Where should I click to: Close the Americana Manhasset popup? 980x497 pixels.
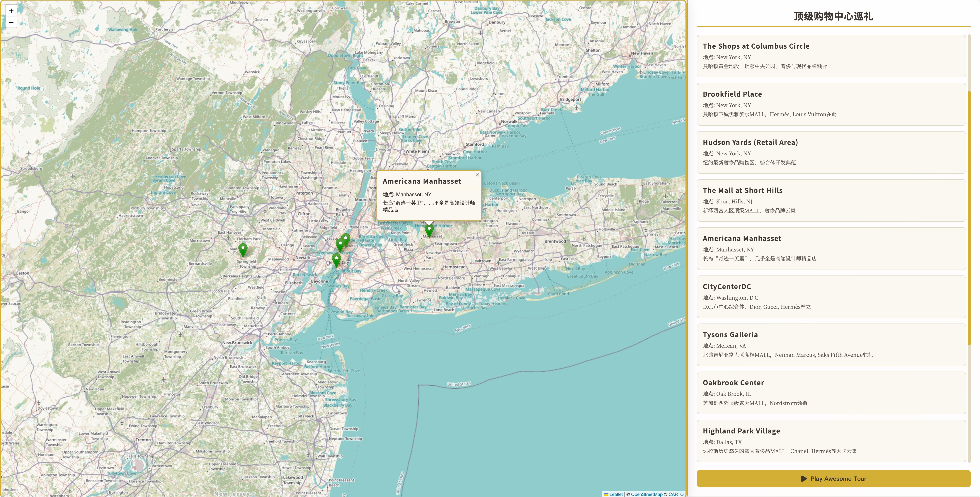click(477, 175)
